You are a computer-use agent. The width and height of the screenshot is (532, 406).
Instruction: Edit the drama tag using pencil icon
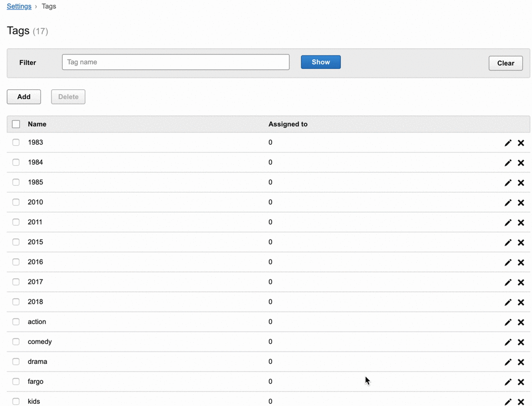pyautogui.click(x=508, y=362)
